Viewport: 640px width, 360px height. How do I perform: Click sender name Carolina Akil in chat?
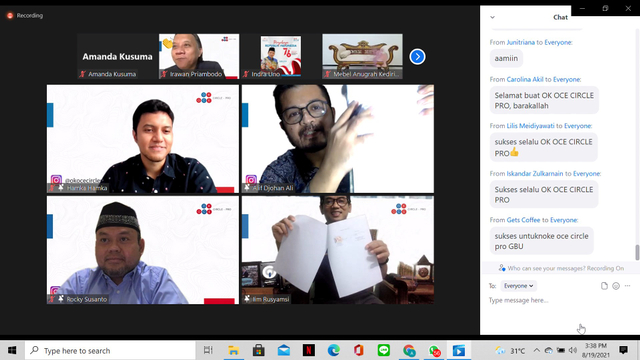525,80
